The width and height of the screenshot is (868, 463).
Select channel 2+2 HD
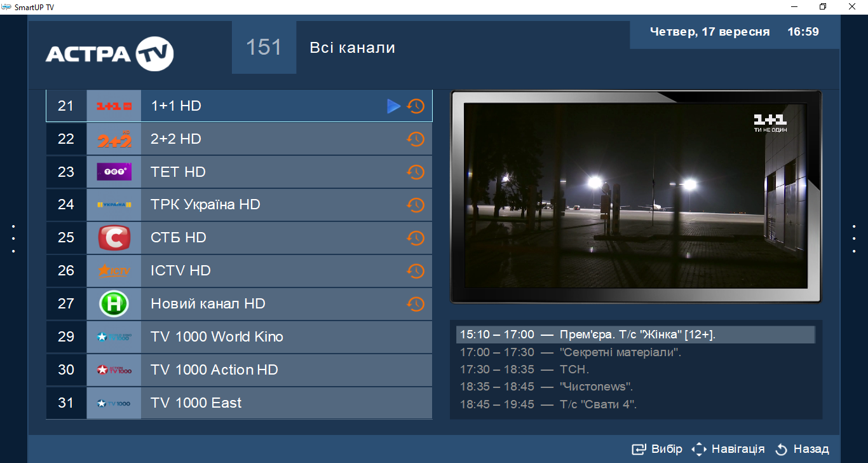[x=239, y=139]
